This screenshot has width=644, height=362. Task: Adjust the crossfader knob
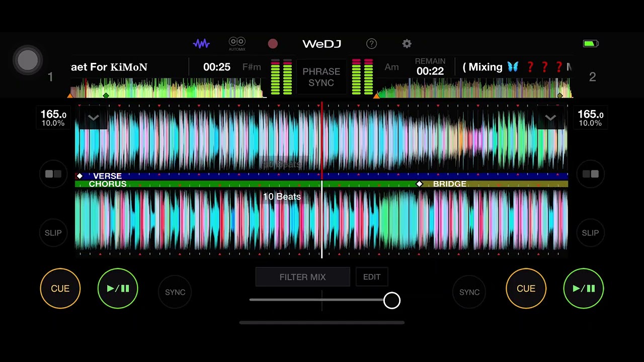click(x=392, y=301)
